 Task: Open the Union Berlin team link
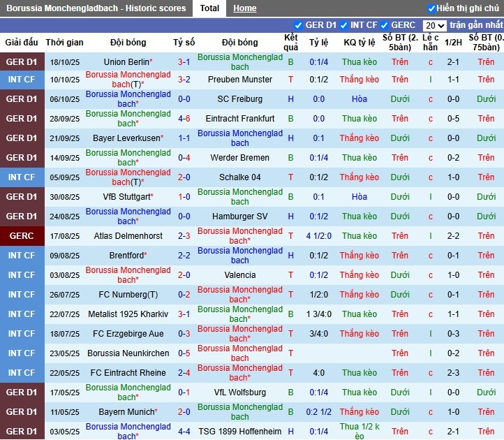click(x=127, y=62)
